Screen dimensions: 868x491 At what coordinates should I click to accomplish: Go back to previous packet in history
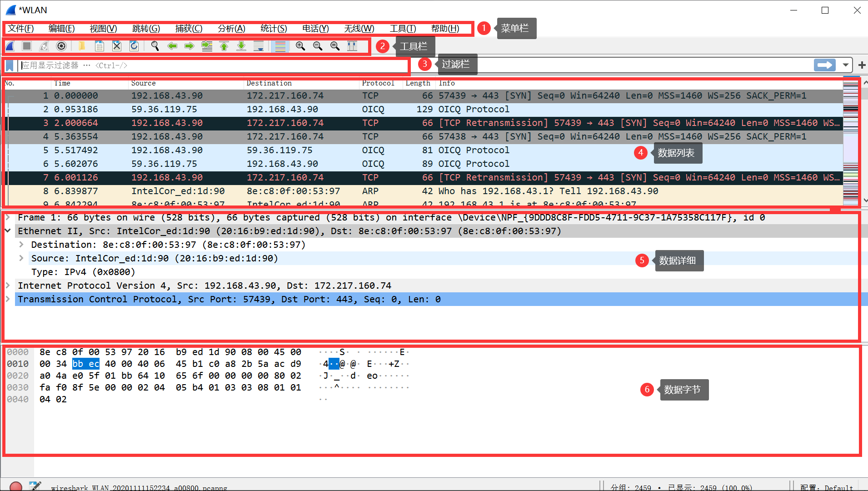point(172,46)
